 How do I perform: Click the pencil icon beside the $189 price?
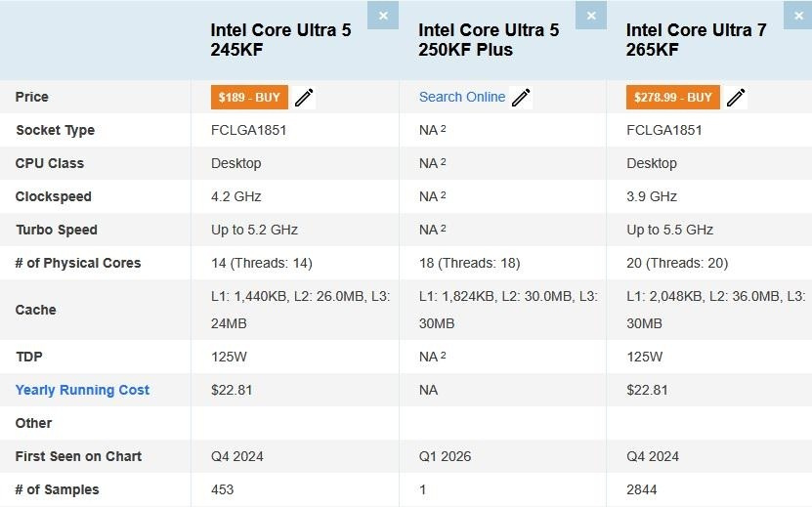pos(304,98)
